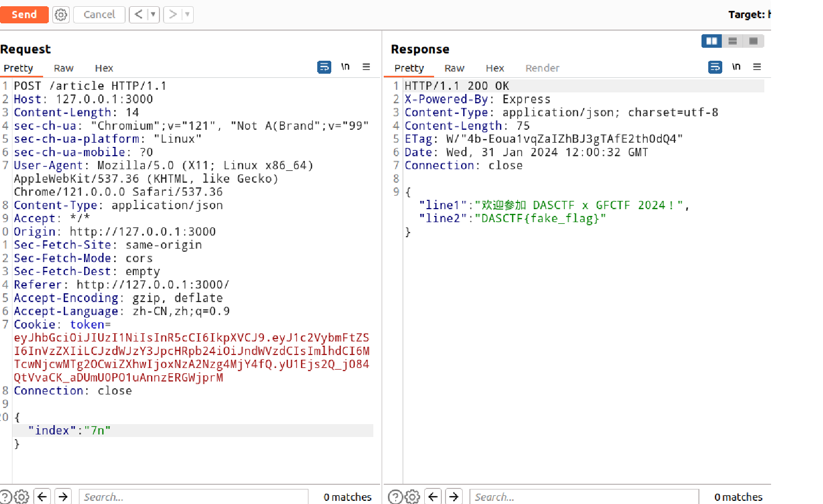Viewport: 823px width, 504px height.
Task: Switch Response view to Hex tab
Action: click(495, 68)
